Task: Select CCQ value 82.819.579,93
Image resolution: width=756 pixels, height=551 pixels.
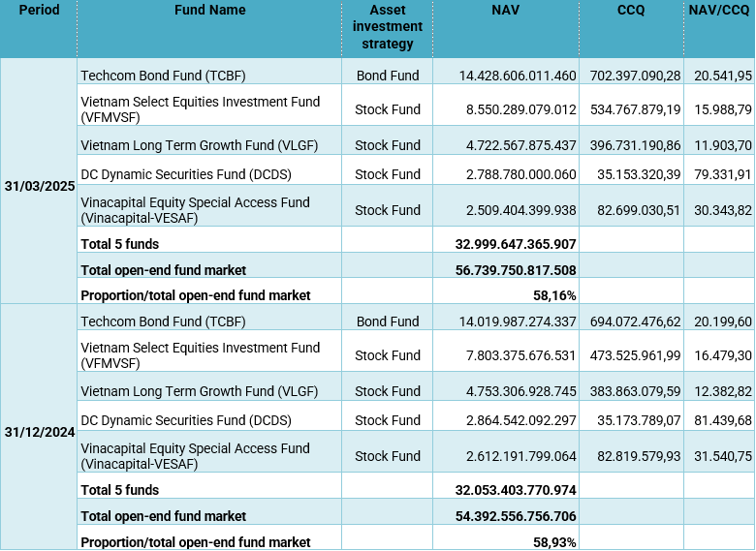Action: point(632,456)
